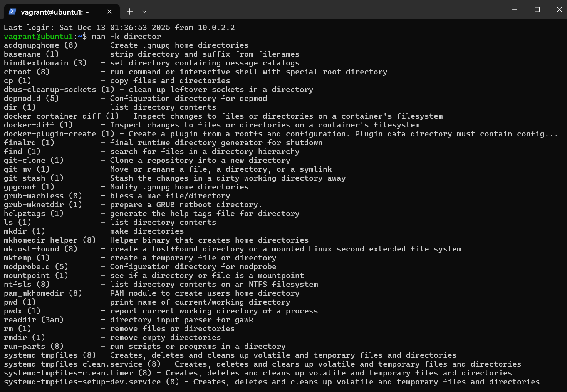Click the "docker-plugin-create (1)" entry

tap(59, 134)
